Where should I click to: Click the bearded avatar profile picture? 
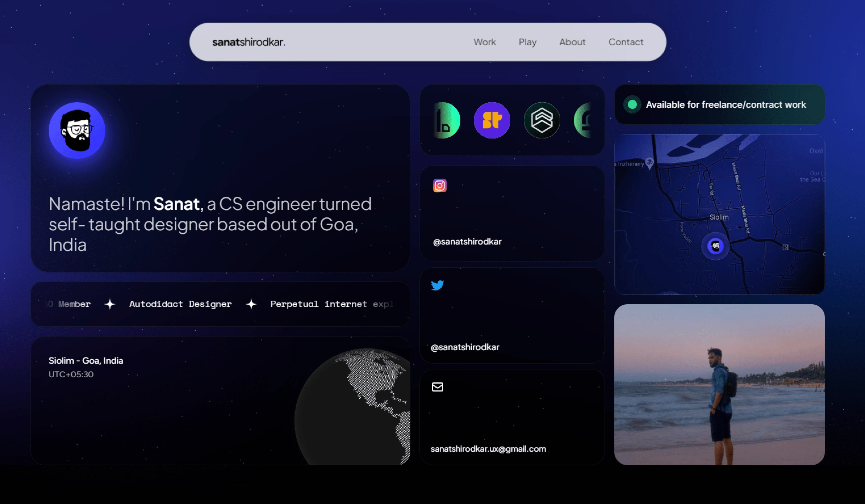tap(77, 130)
